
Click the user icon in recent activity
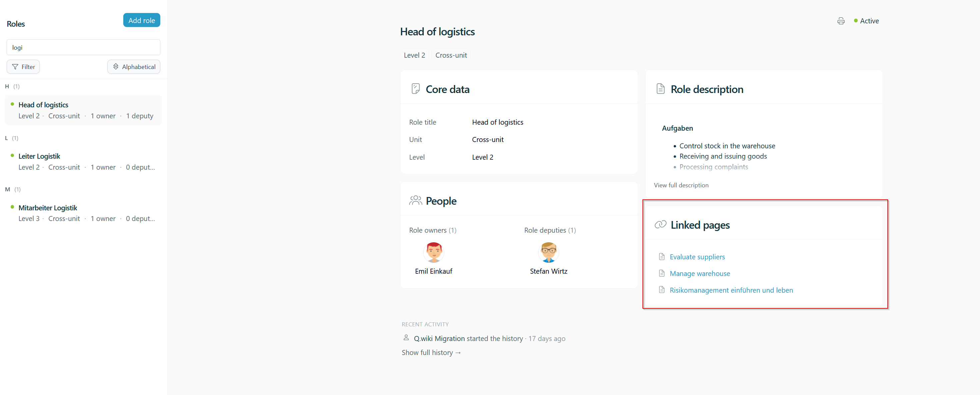point(406,338)
